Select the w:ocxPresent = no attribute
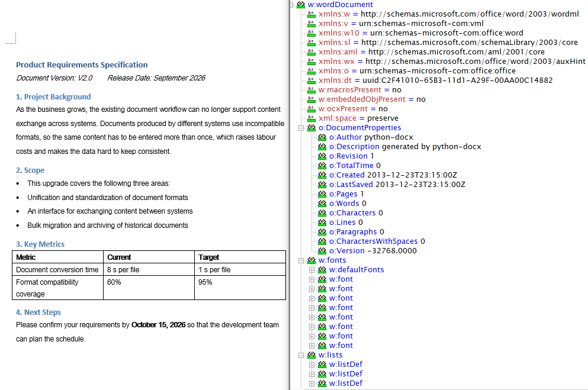 coord(353,109)
